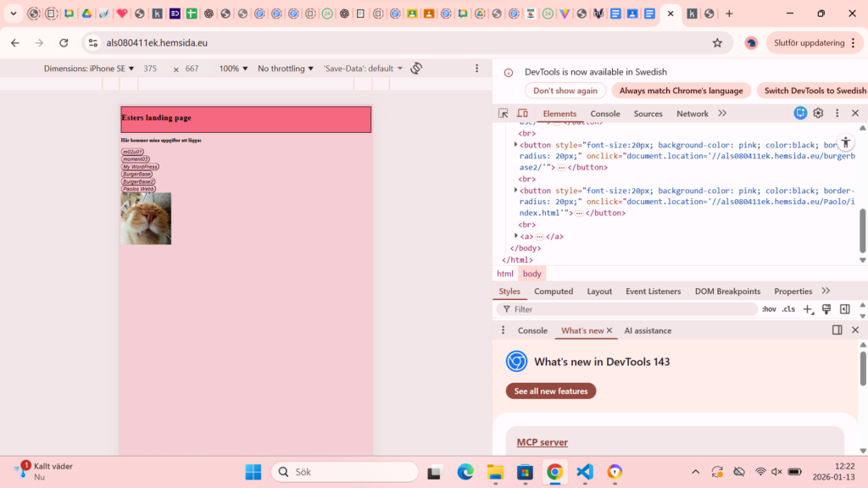Open the Computed styles tab

(x=554, y=291)
